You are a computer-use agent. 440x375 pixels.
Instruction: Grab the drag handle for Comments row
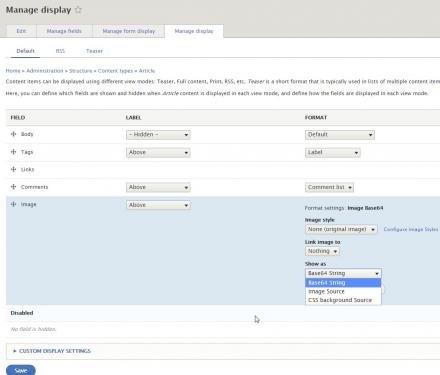(x=13, y=187)
